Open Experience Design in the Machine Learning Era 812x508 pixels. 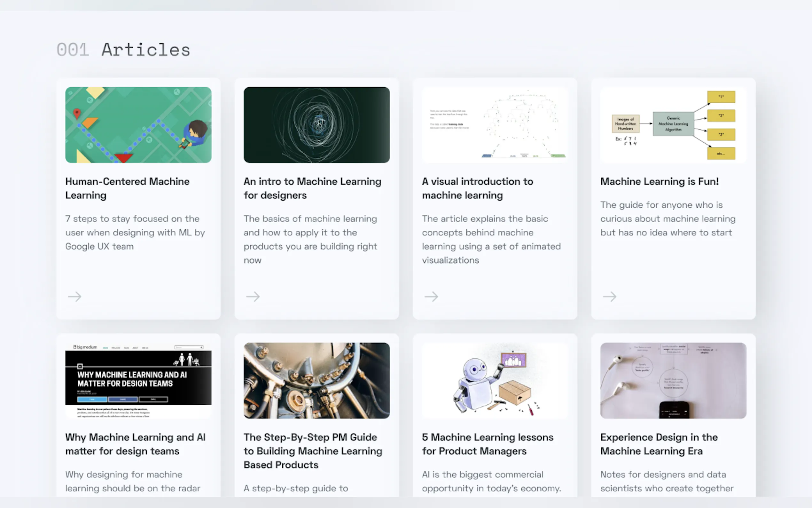659,444
